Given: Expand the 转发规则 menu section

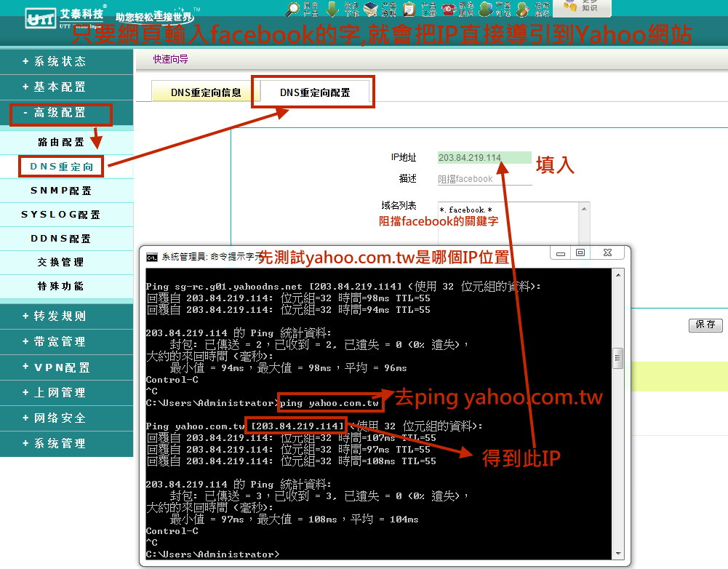Looking at the screenshot, I should pyautogui.click(x=66, y=317).
